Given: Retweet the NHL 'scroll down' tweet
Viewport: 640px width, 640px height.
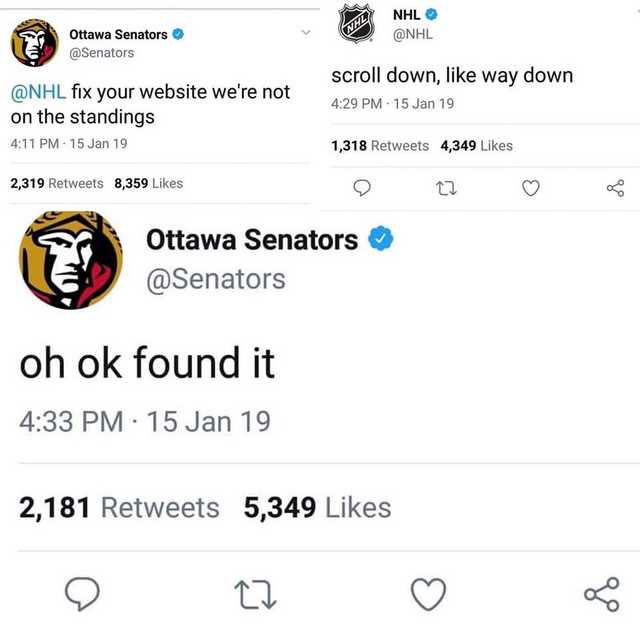Looking at the screenshot, I should (x=446, y=189).
